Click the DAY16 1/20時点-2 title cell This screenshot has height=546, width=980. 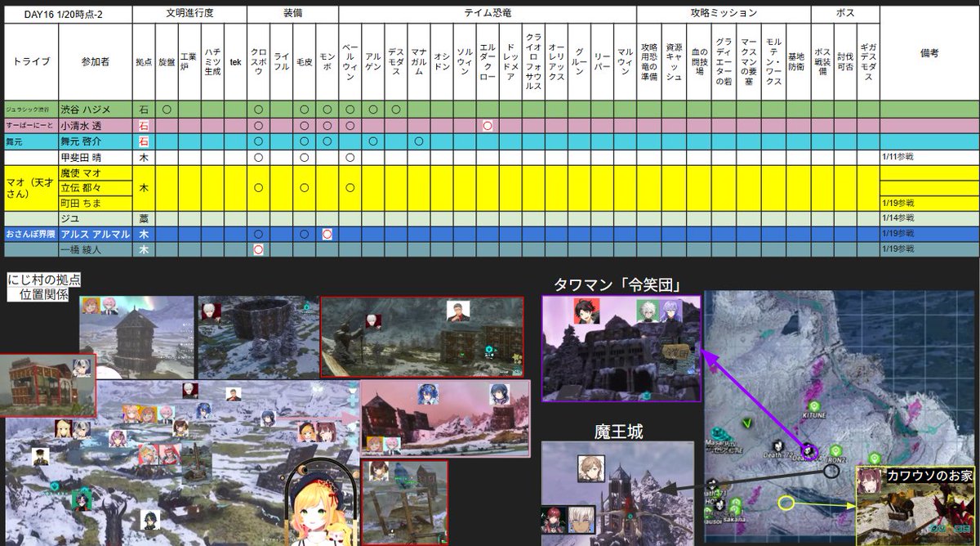pos(68,14)
